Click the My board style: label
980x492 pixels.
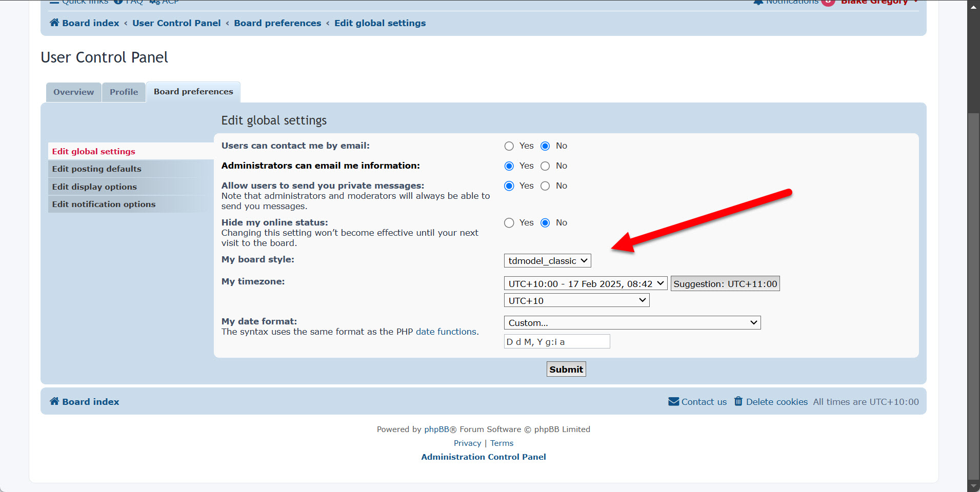pos(258,259)
